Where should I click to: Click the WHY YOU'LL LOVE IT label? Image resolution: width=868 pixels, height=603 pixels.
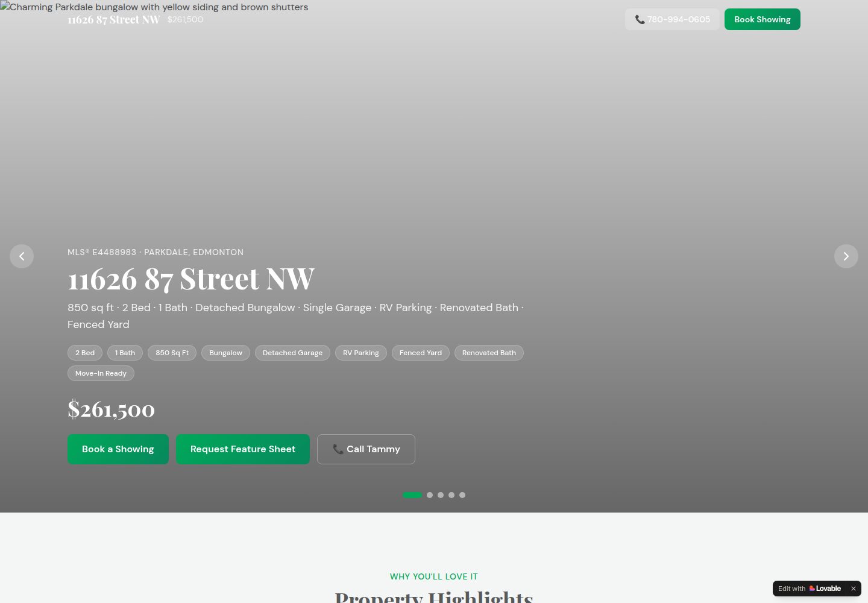pyautogui.click(x=434, y=576)
